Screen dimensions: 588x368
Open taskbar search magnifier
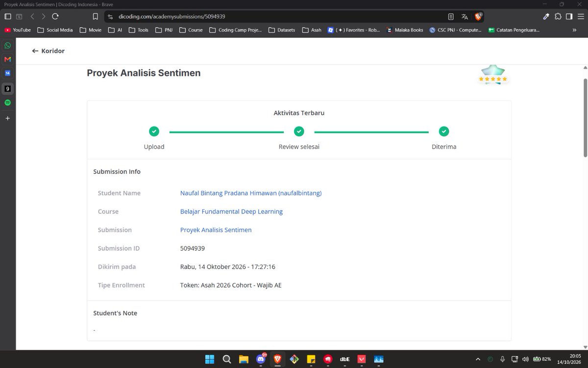[226, 359]
